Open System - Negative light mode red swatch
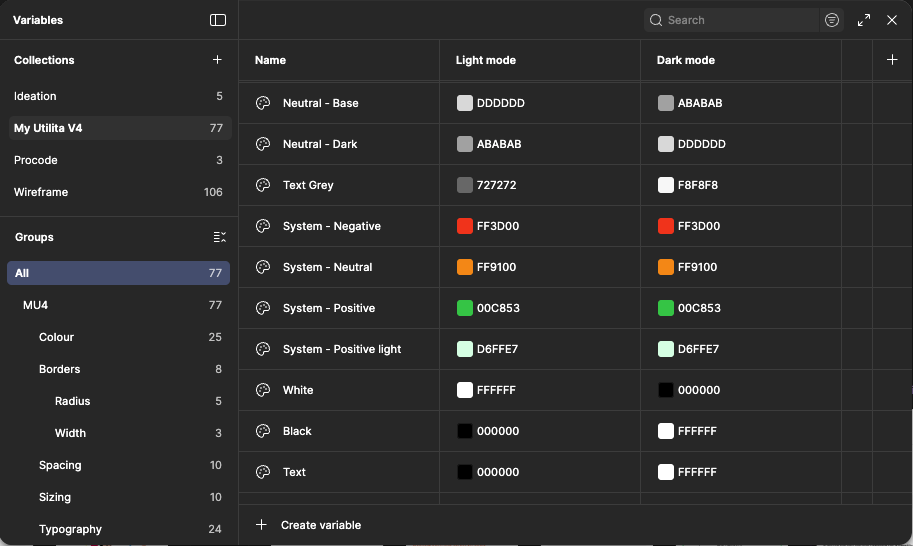913x546 pixels. coord(465,226)
